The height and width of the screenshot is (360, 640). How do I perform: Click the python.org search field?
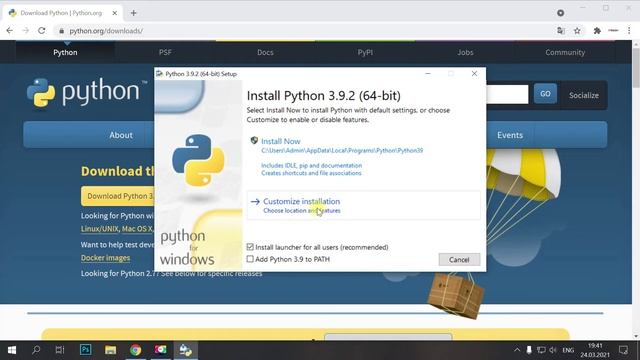(507, 94)
